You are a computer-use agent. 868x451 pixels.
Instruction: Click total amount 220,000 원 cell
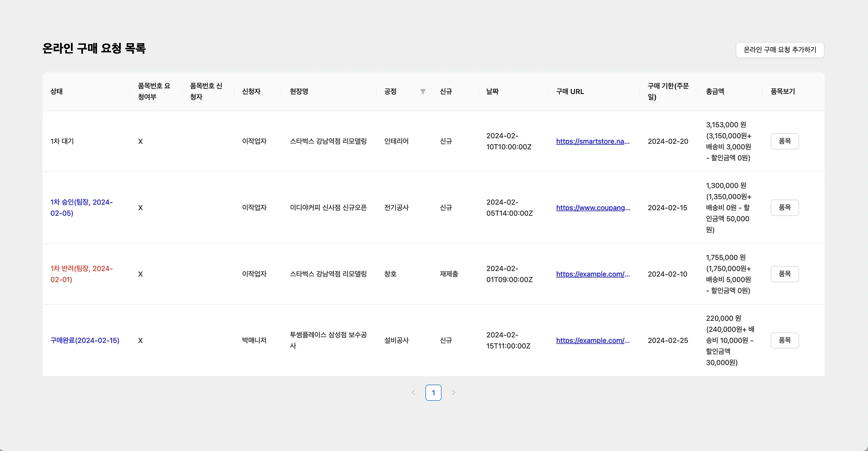pyautogui.click(x=730, y=340)
